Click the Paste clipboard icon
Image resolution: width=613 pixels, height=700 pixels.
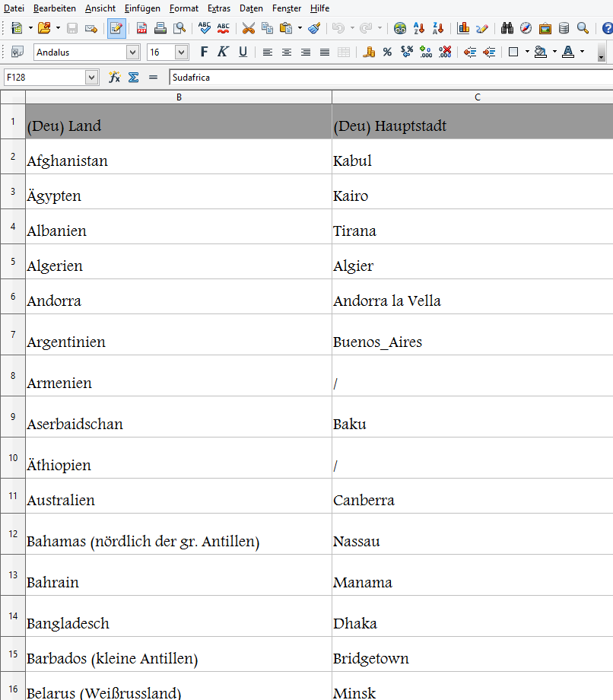click(x=286, y=28)
